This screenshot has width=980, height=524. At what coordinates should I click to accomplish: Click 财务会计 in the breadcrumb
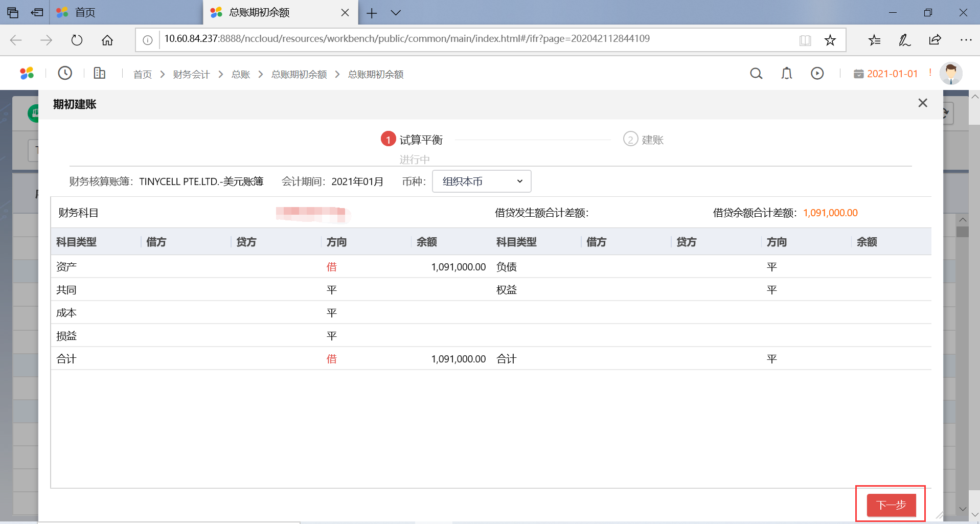click(x=191, y=75)
